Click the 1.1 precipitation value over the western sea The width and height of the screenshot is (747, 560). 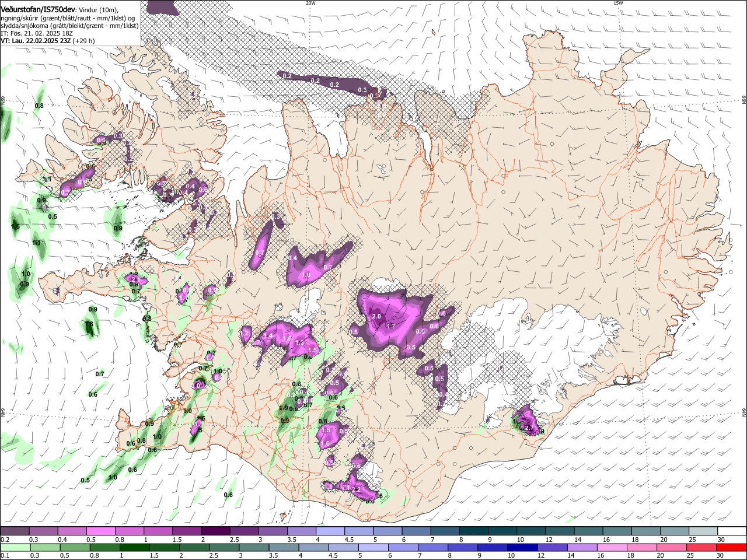click(36, 243)
